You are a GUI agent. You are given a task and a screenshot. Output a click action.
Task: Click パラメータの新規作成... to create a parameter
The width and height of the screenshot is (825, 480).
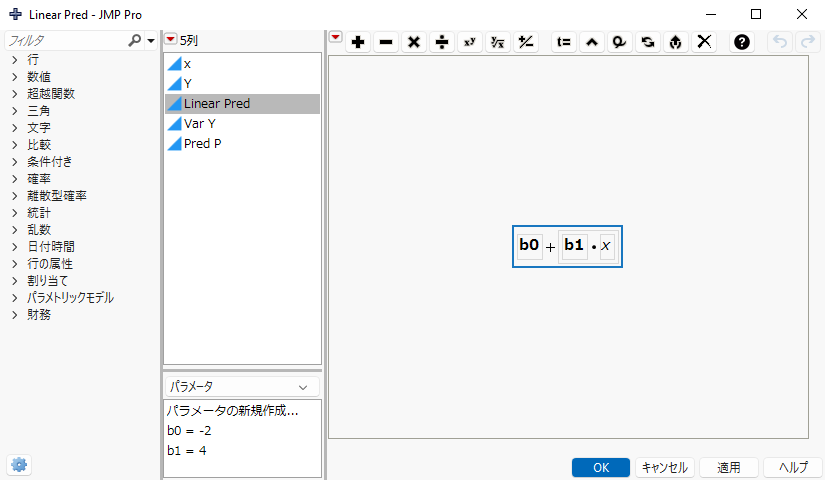pyautogui.click(x=233, y=411)
